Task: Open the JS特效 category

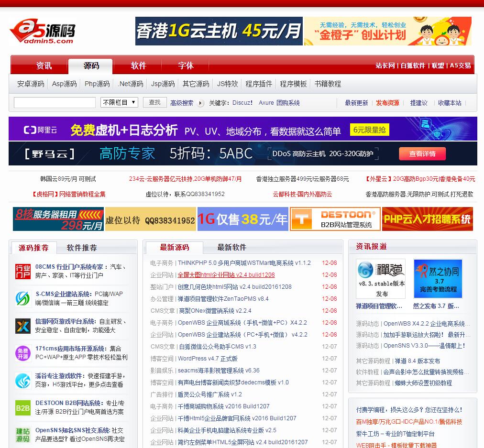Action: pyautogui.click(x=228, y=84)
